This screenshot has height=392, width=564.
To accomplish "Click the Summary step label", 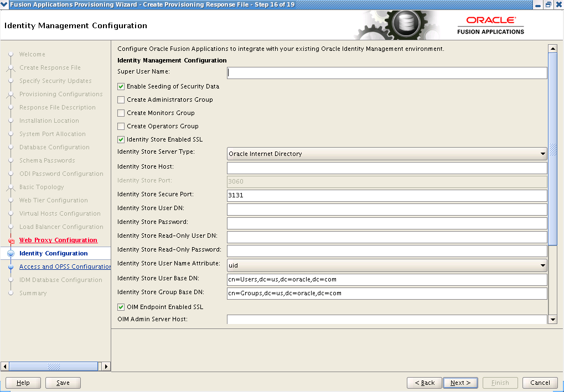I will coord(33,293).
